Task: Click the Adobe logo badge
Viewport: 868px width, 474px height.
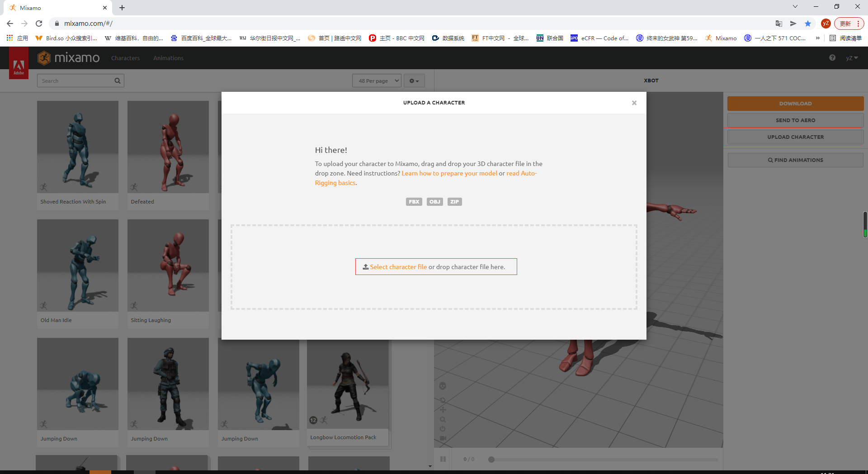Action: click(19, 63)
